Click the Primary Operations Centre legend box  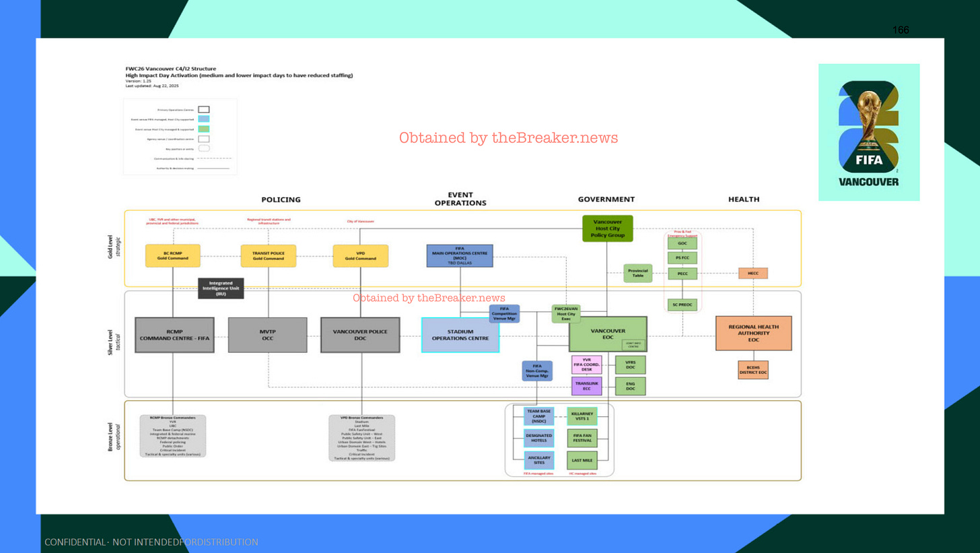pos(203,109)
